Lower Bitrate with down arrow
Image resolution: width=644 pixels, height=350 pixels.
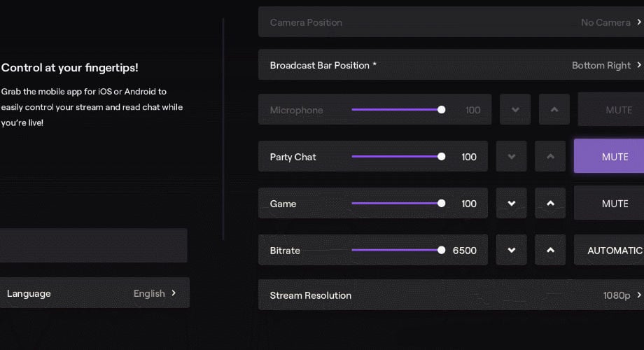pyautogui.click(x=512, y=251)
